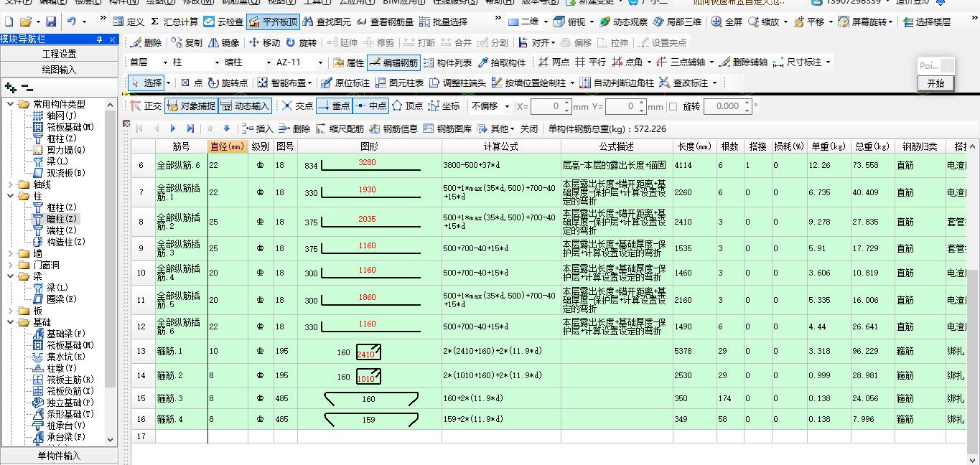Viewport: 980px width, 465px height.
Task: Click the 复制 copy tool
Action: tap(186, 43)
